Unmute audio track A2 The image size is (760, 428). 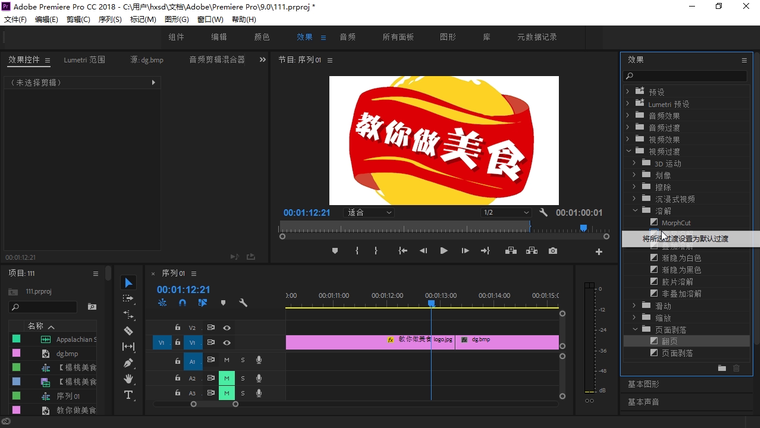(x=227, y=378)
